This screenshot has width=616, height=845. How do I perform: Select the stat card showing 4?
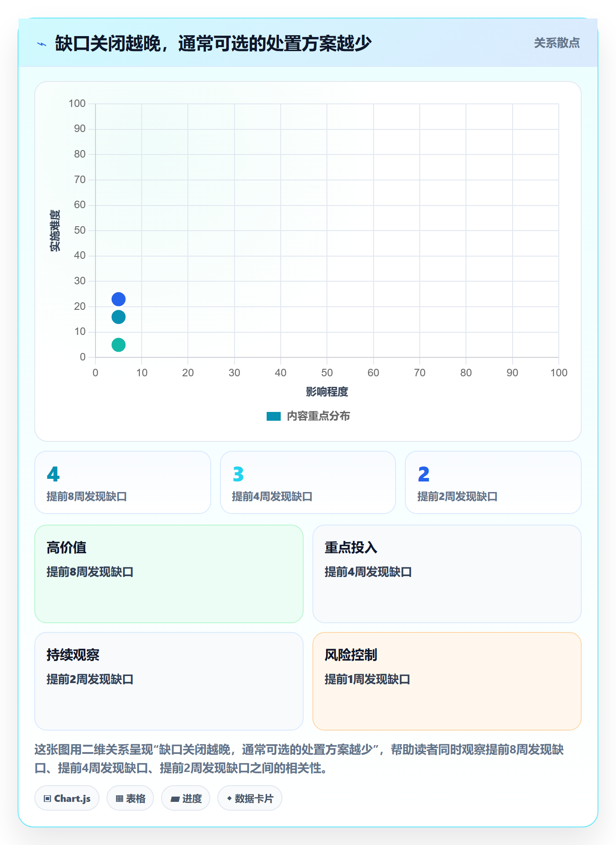coord(123,482)
